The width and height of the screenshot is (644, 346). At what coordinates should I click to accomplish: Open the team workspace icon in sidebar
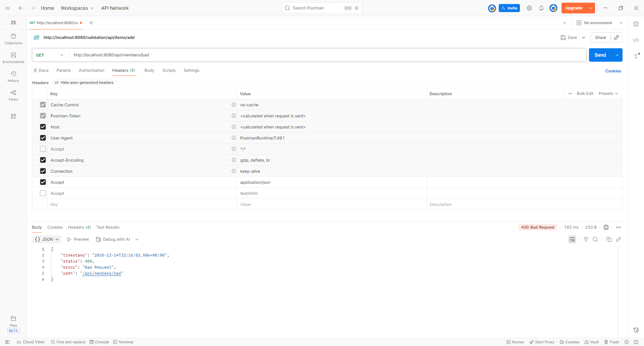(13, 23)
